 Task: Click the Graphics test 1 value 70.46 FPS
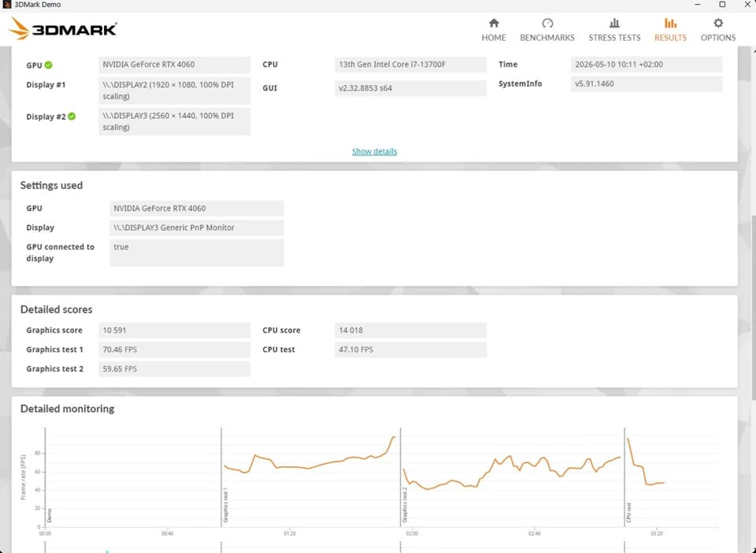(x=174, y=350)
